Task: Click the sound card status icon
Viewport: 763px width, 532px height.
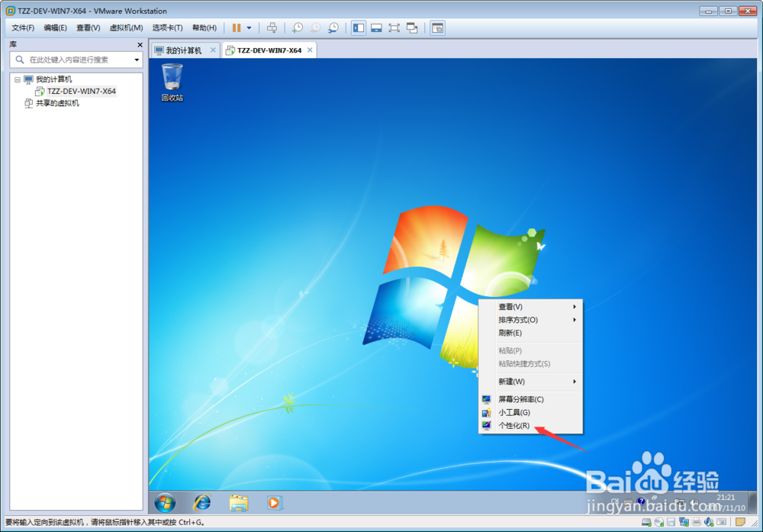Action: coord(709,522)
